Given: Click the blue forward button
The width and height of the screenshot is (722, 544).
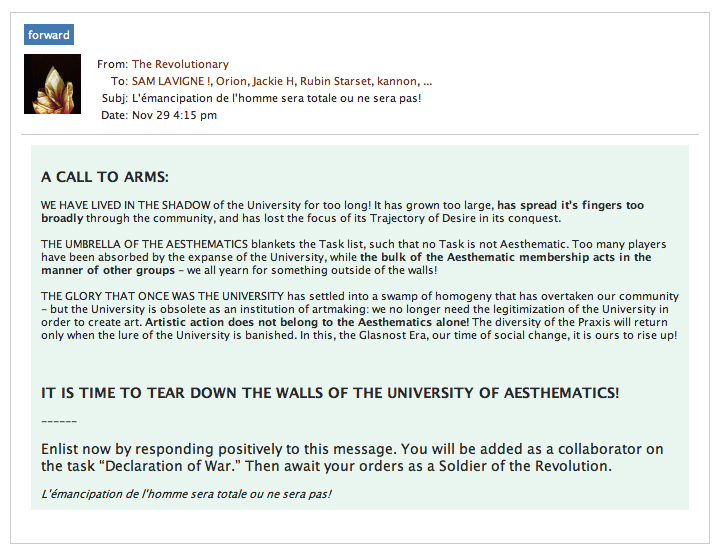Looking at the screenshot, I should click(x=49, y=35).
